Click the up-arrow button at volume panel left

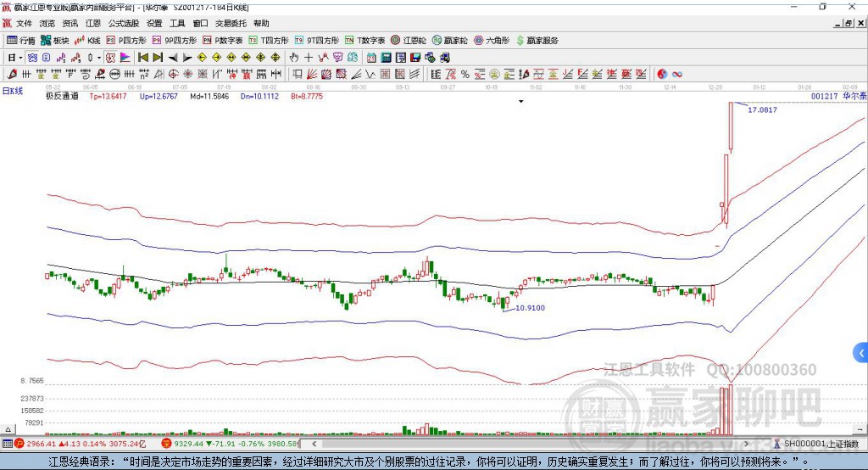8,429
